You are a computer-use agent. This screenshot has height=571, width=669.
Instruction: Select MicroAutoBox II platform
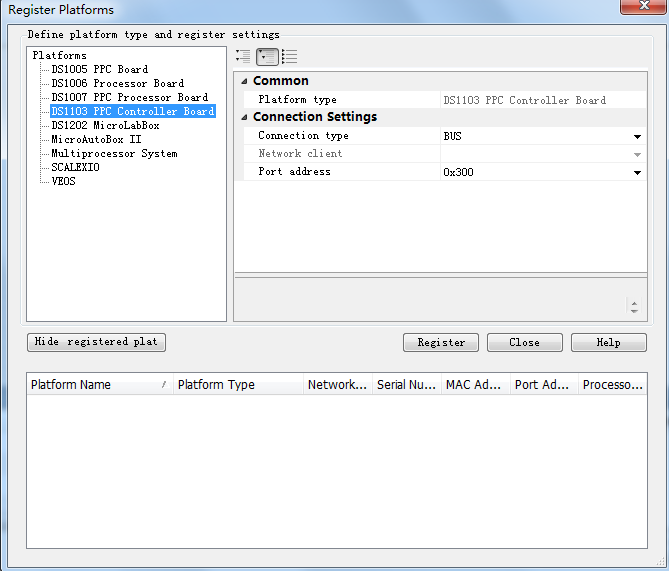point(96,140)
